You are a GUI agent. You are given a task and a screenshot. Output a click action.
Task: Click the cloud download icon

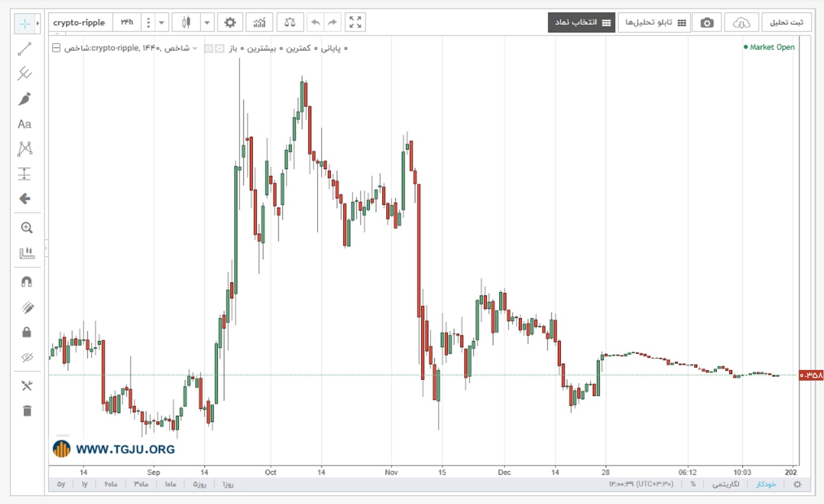click(x=741, y=23)
